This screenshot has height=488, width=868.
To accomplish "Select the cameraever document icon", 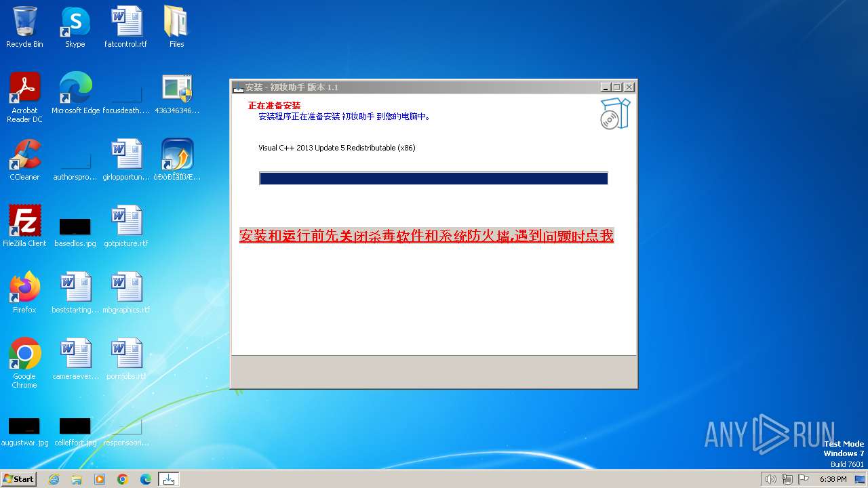I will [x=75, y=359].
